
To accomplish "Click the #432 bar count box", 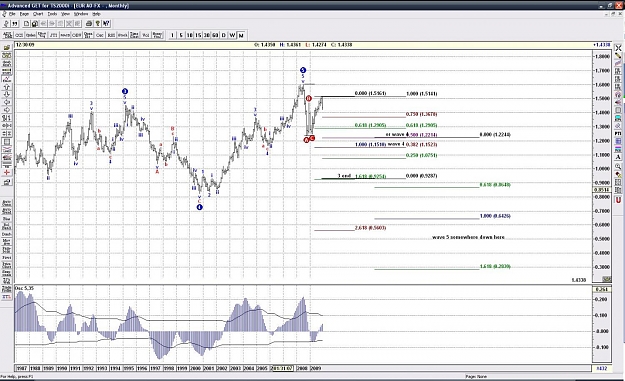I will (x=602, y=368).
